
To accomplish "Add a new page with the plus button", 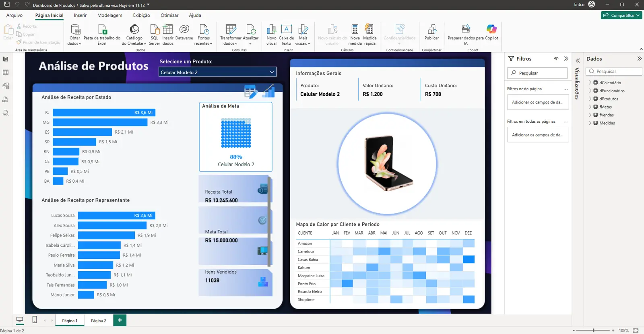I will pos(120,320).
